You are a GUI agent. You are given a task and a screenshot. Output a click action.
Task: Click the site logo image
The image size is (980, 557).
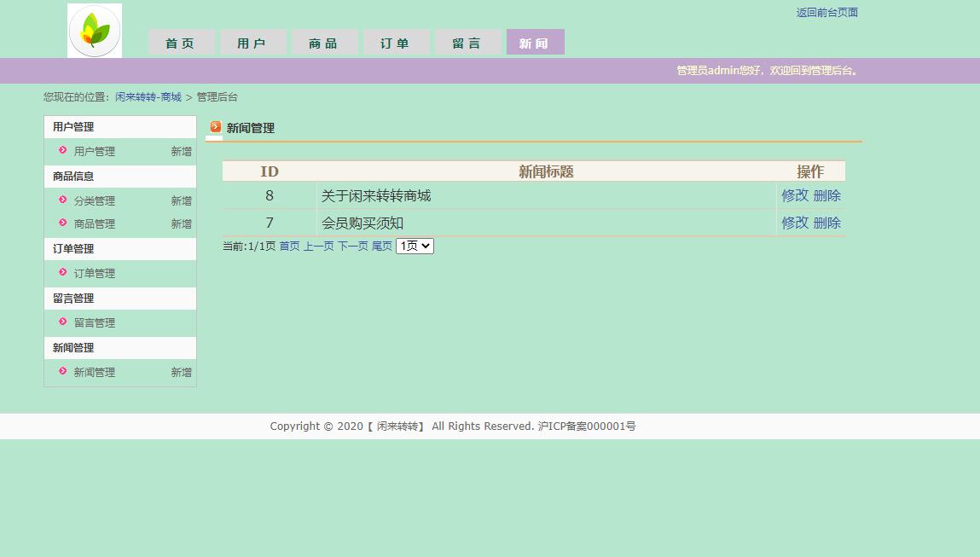point(94,31)
